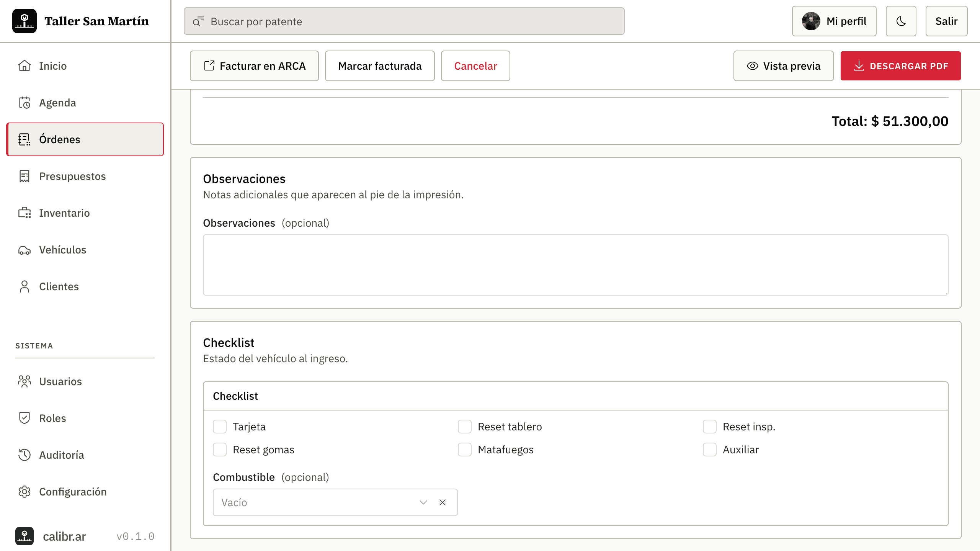Click the Vehículos car icon

pyautogui.click(x=24, y=250)
